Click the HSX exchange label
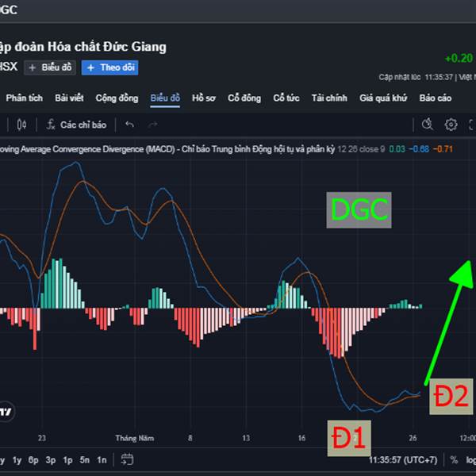 (x=9, y=67)
